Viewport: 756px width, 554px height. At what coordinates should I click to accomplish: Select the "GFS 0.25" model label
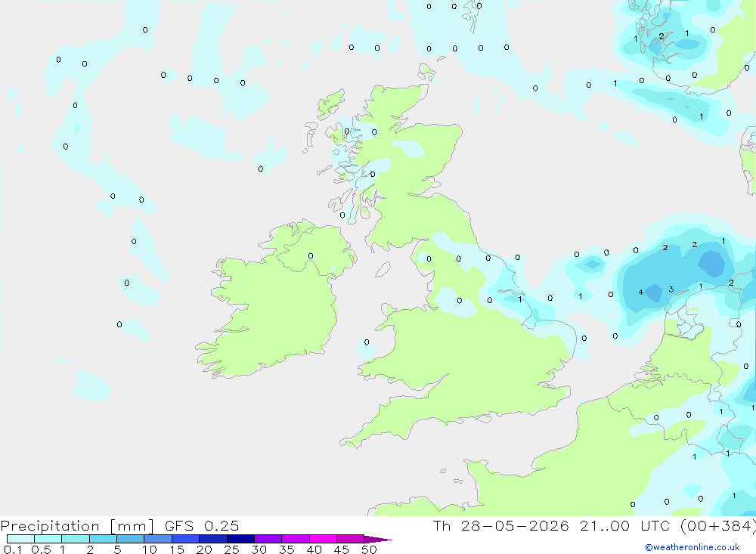(202, 525)
